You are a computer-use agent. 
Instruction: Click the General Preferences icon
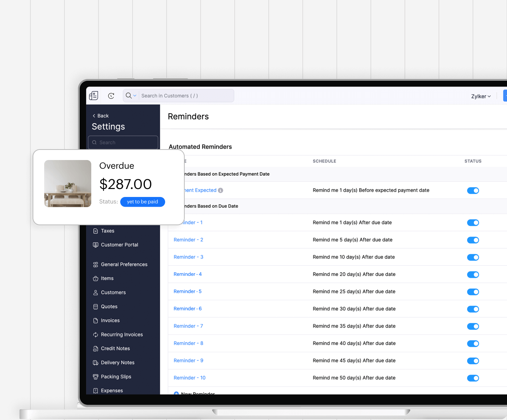pyautogui.click(x=96, y=265)
